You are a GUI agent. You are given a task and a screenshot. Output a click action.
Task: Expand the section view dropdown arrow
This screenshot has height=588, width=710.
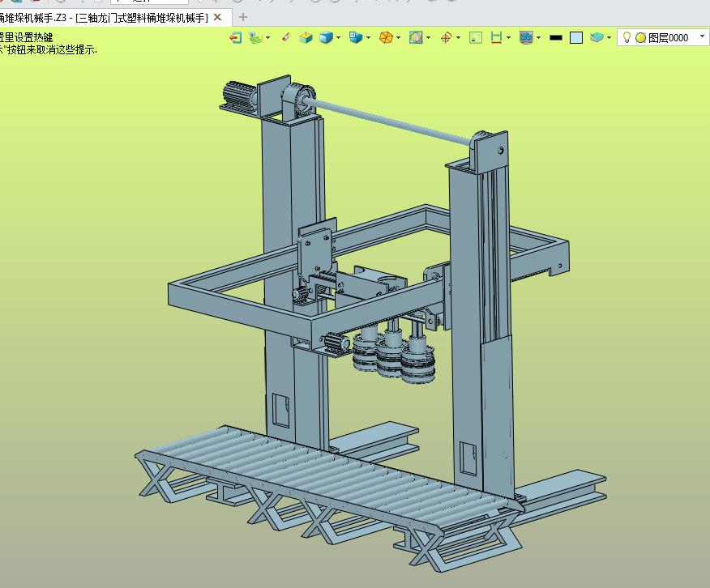click(x=429, y=37)
